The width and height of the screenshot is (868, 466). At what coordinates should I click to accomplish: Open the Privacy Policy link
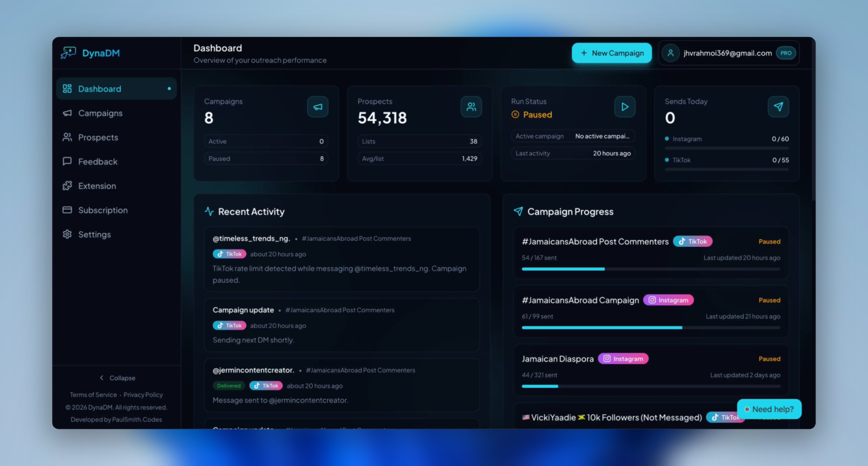pos(143,394)
